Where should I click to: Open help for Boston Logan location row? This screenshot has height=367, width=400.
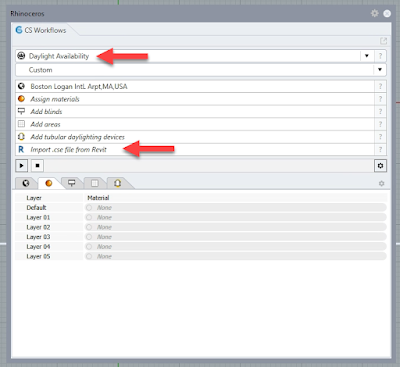point(380,86)
